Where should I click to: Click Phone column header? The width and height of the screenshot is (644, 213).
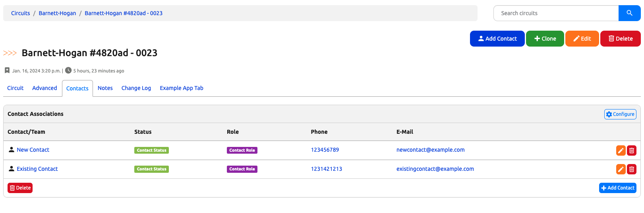pos(319,132)
